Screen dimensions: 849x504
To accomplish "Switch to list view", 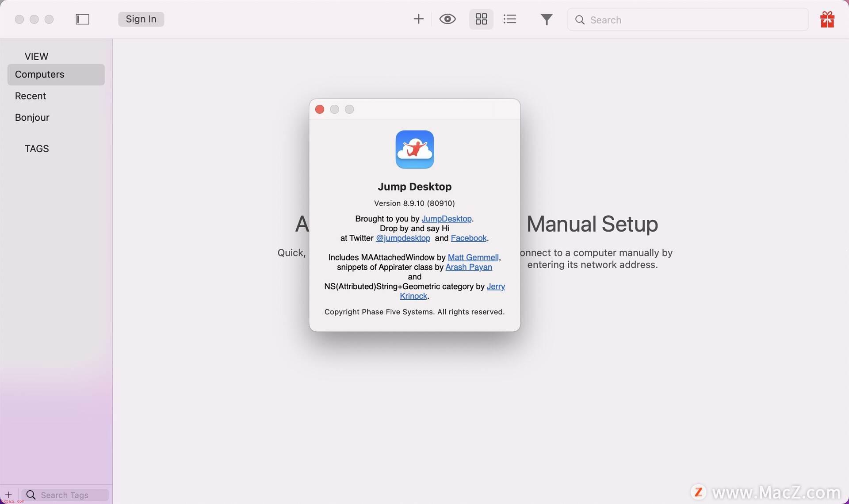I will pyautogui.click(x=510, y=19).
